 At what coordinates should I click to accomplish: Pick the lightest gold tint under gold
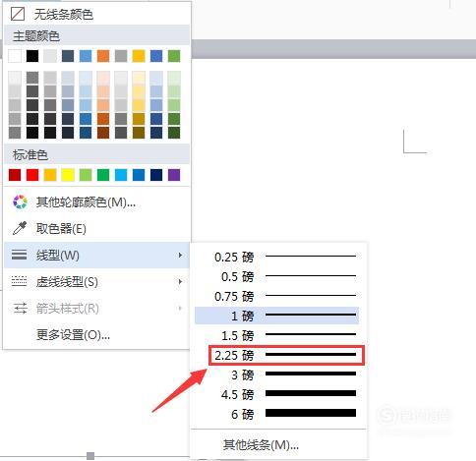pos(139,78)
